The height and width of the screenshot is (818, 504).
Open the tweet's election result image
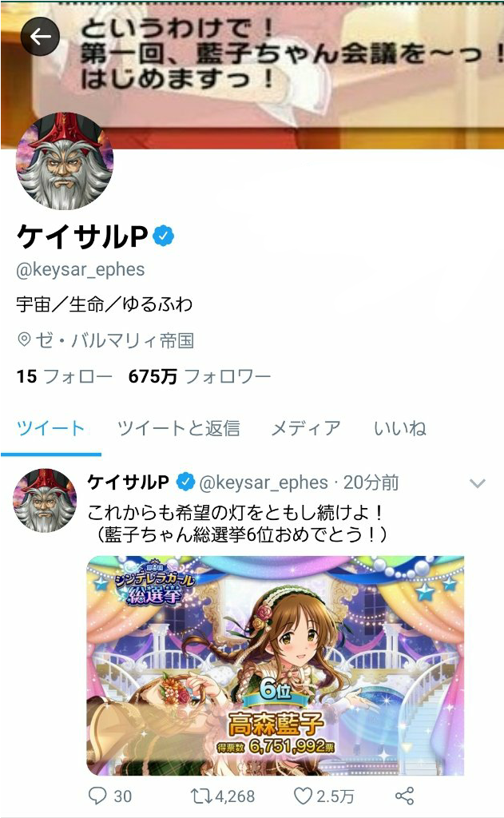click(275, 665)
